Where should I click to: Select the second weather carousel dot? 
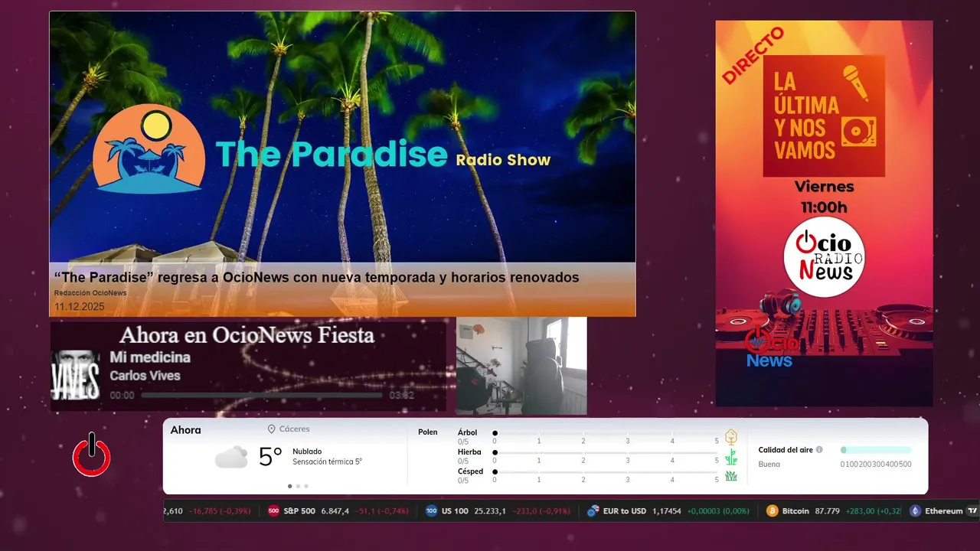[x=298, y=486]
